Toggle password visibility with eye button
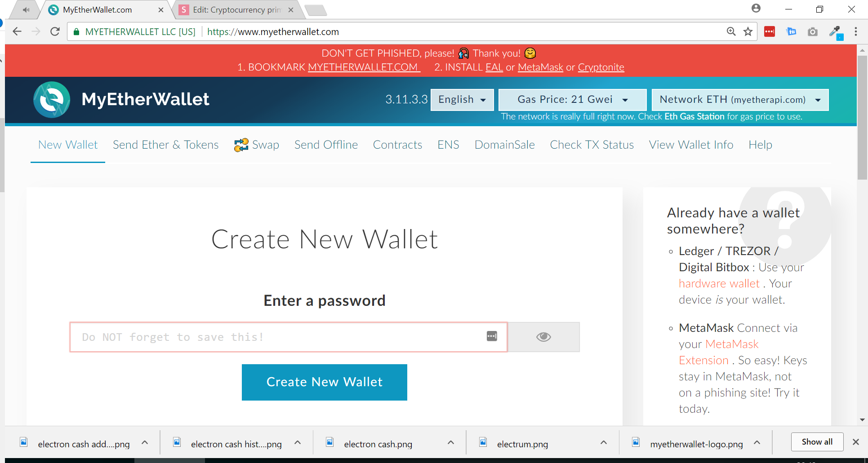This screenshot has height=463, width=868. 543,337
